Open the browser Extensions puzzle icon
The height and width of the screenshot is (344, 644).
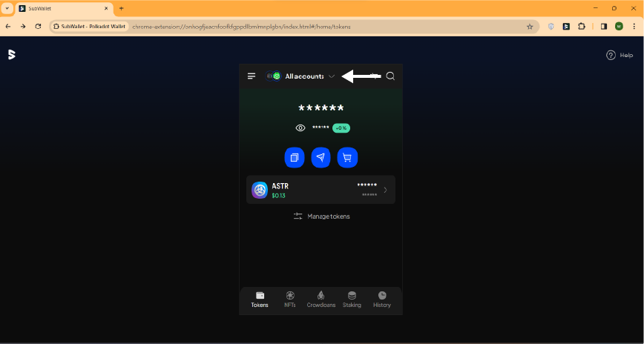(582, 26)
